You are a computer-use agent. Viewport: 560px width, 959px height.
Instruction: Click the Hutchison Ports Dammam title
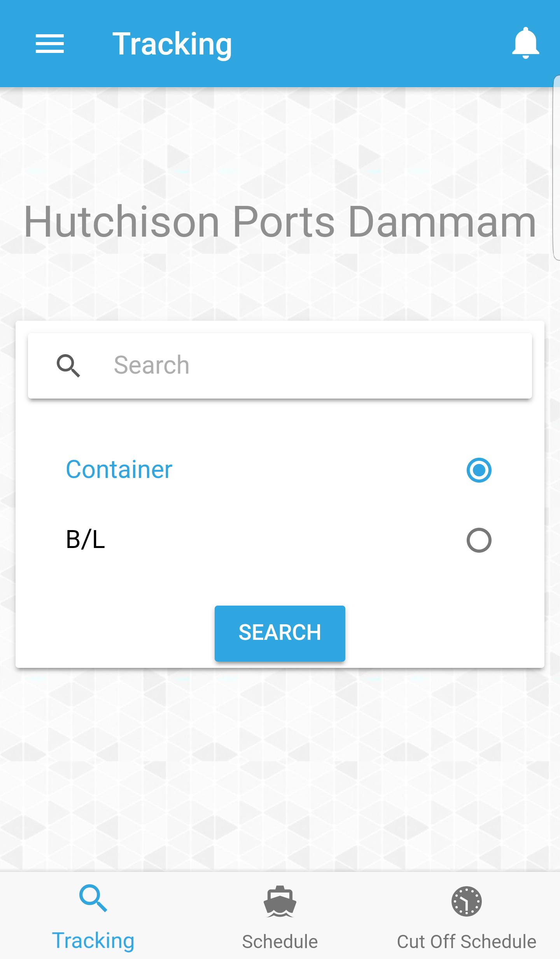[x=280, y=222]
